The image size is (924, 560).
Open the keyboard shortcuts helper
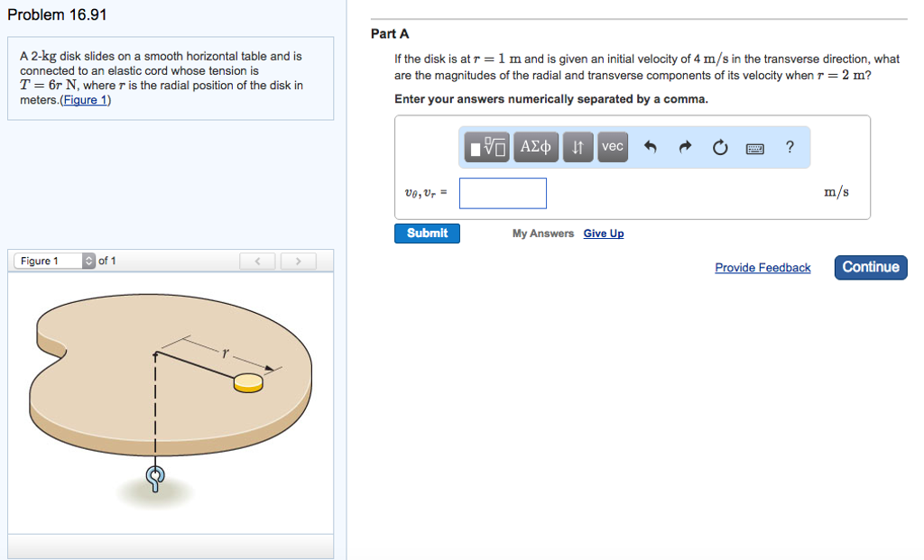point(755,147)
